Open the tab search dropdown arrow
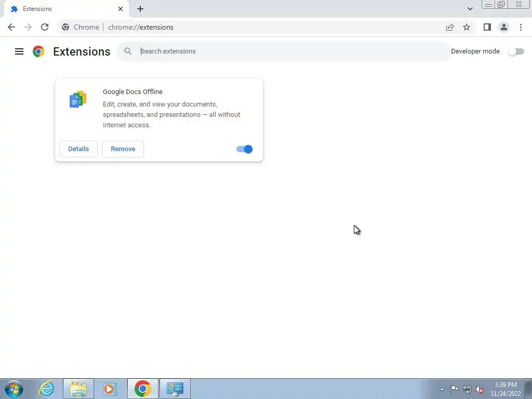Screen dimensions: 532x399 (470, 9)
